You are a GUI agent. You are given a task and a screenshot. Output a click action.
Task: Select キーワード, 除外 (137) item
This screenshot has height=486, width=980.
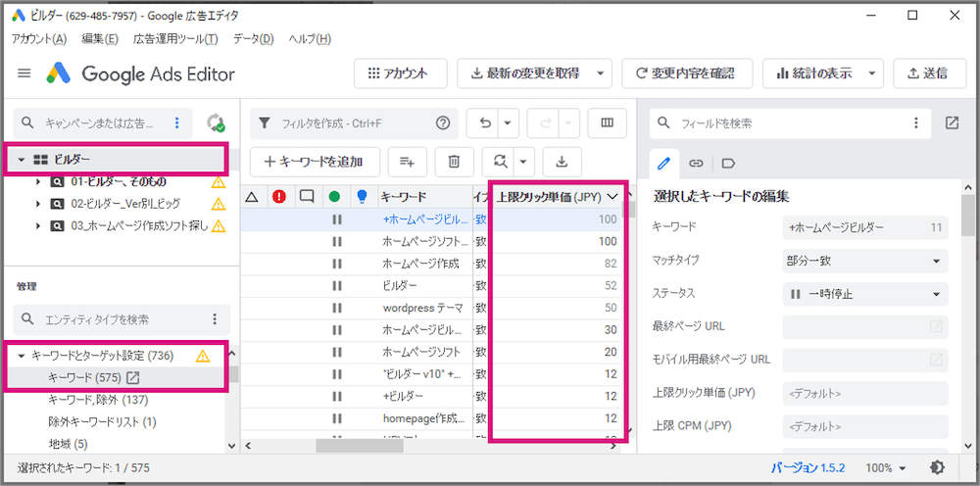(98, 399)
